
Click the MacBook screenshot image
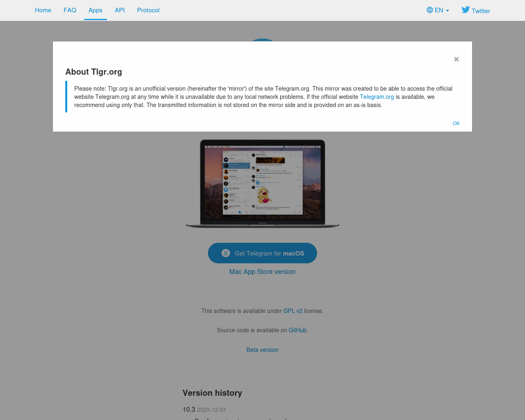(x=262, y=183)
